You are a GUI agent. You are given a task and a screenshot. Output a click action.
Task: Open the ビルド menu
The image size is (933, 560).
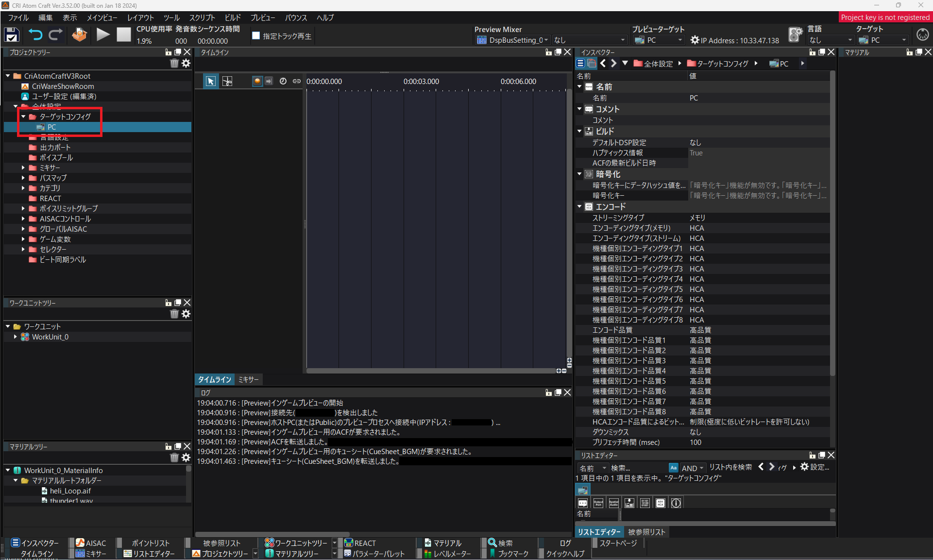pos(233,17)
